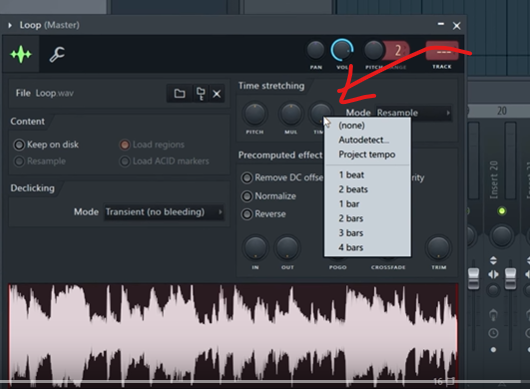Enable Keep on disk option

(x=19, y=145)
